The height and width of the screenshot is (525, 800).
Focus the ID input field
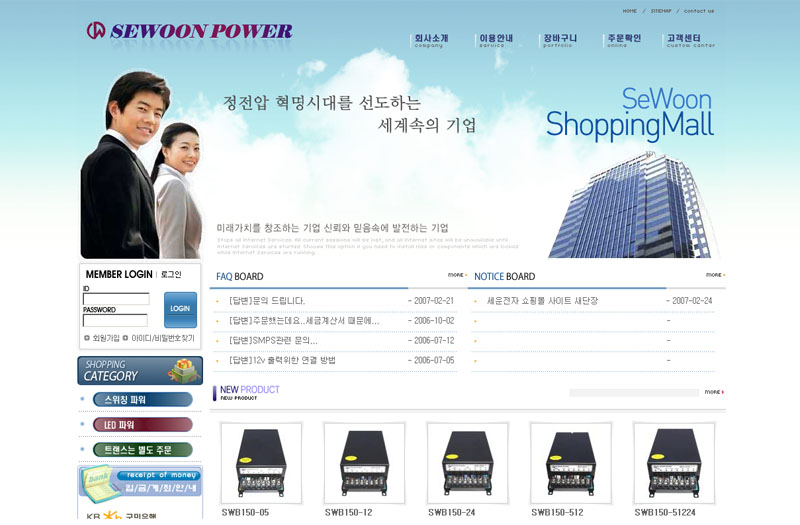(x=116, y=299)
